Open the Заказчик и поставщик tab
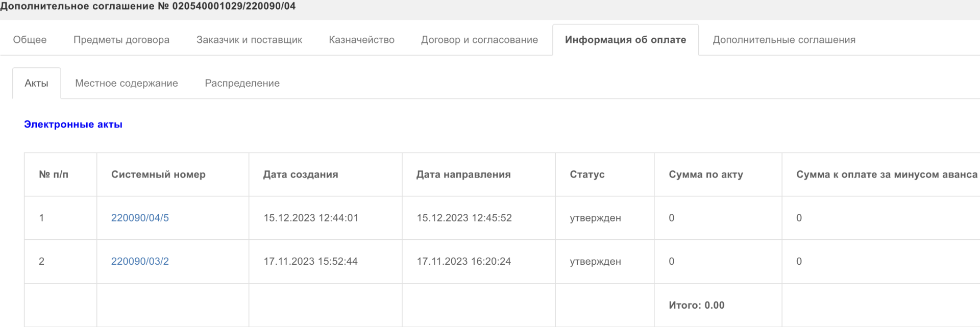 (249, 40)
